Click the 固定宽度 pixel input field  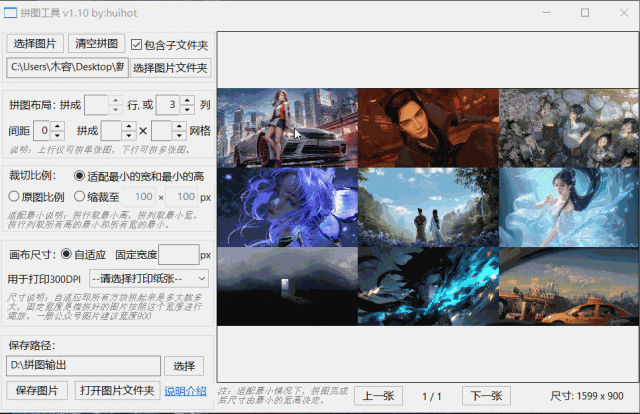[179, 255]
